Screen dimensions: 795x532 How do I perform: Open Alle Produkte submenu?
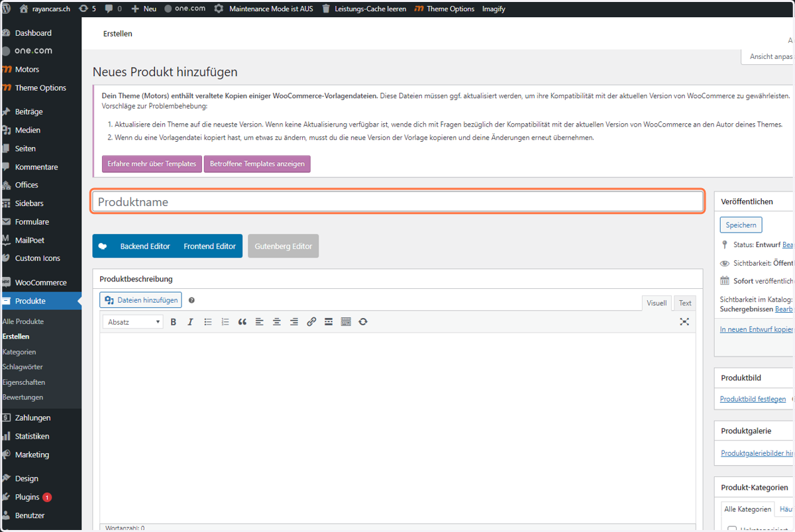pyautogui.click(x=23, y=321)
